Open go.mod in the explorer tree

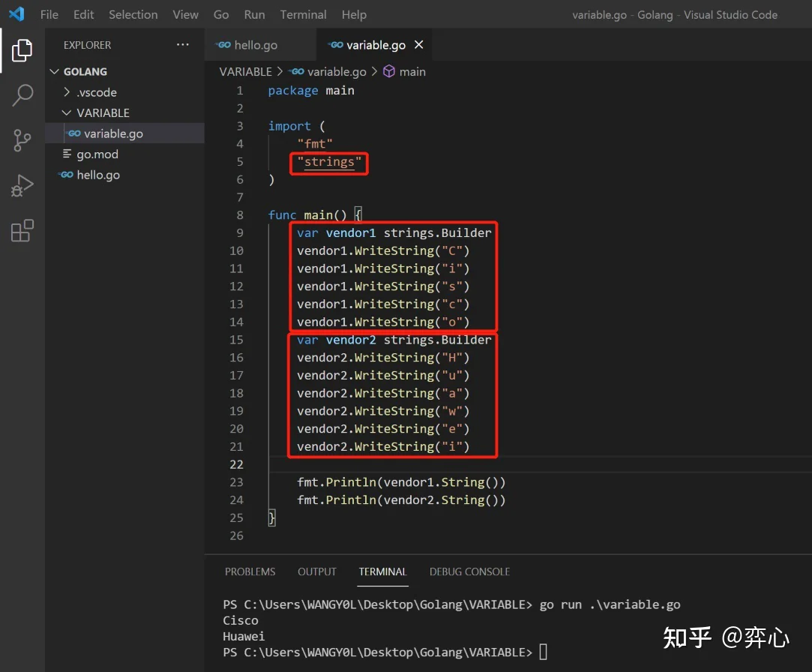124,154
